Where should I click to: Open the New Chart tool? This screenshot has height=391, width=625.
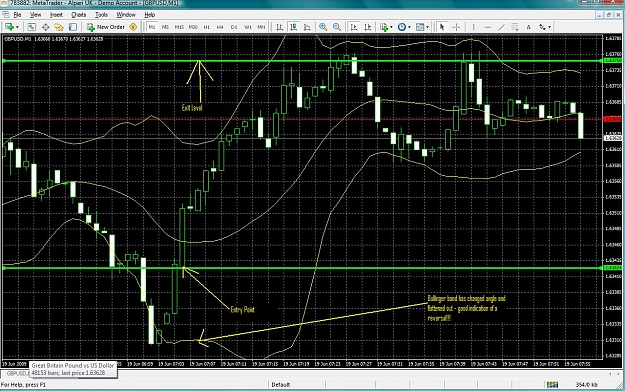[x=9, y=27]
